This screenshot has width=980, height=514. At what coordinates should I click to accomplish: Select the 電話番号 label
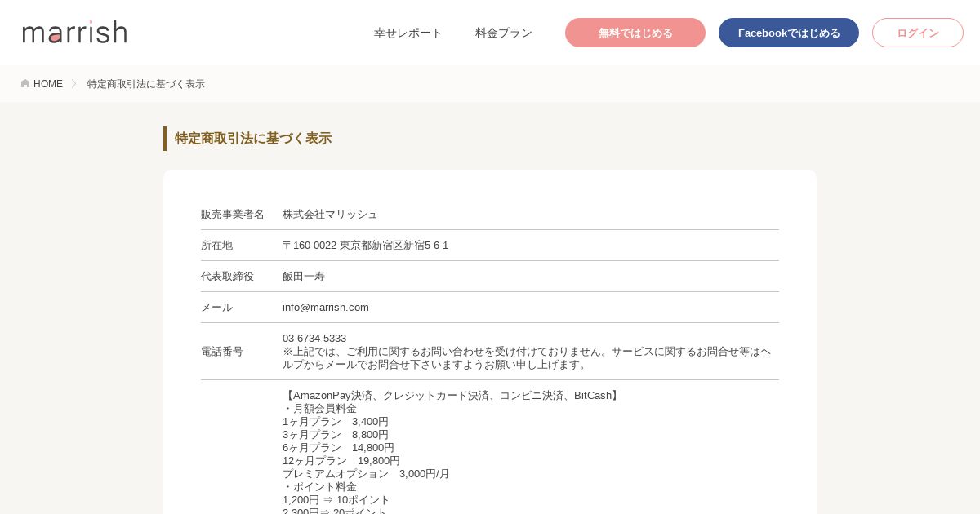pyautogui.click(x=222, y=352)
